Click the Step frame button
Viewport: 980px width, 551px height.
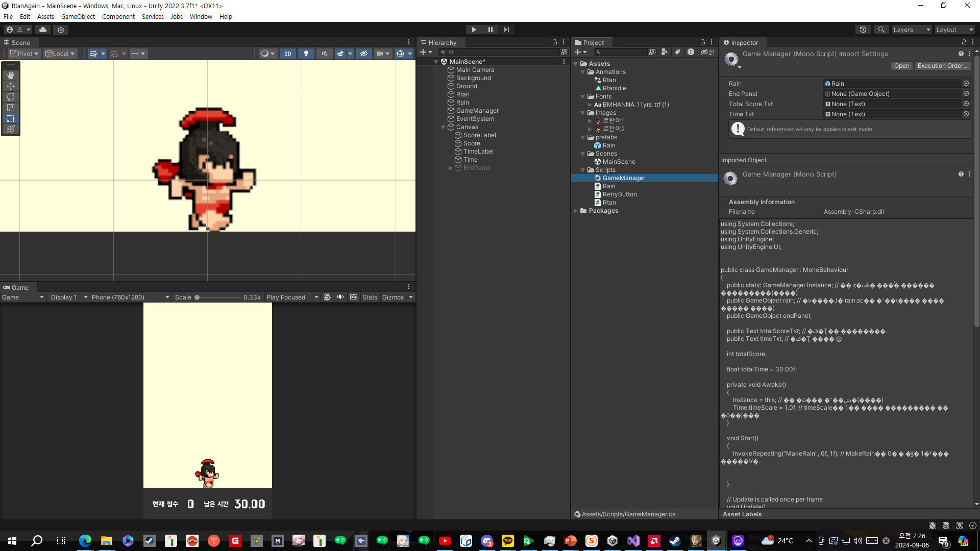point(506,30)
